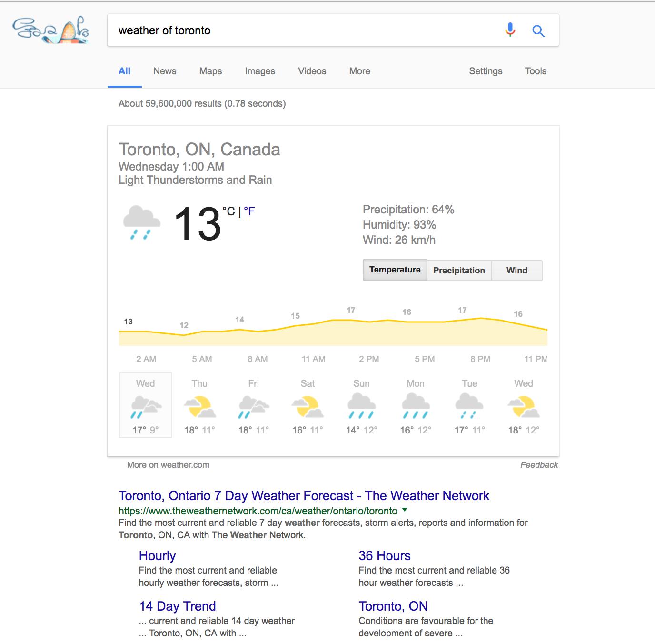Click in the search input field
The image size is (655, 644).
305,30
